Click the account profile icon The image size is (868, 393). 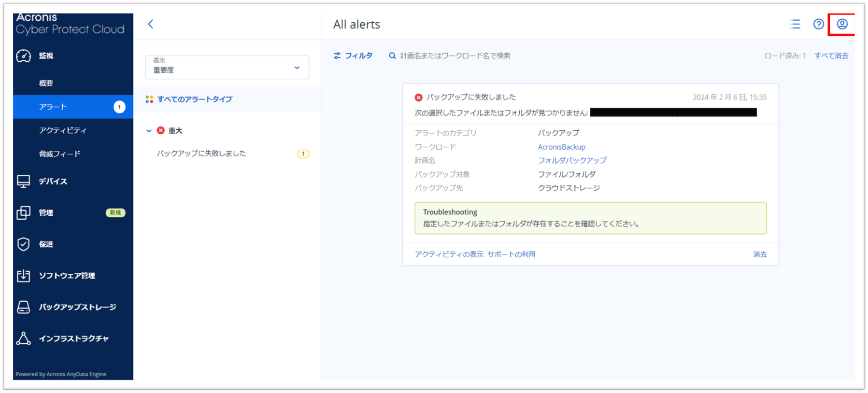pos(842,24)
